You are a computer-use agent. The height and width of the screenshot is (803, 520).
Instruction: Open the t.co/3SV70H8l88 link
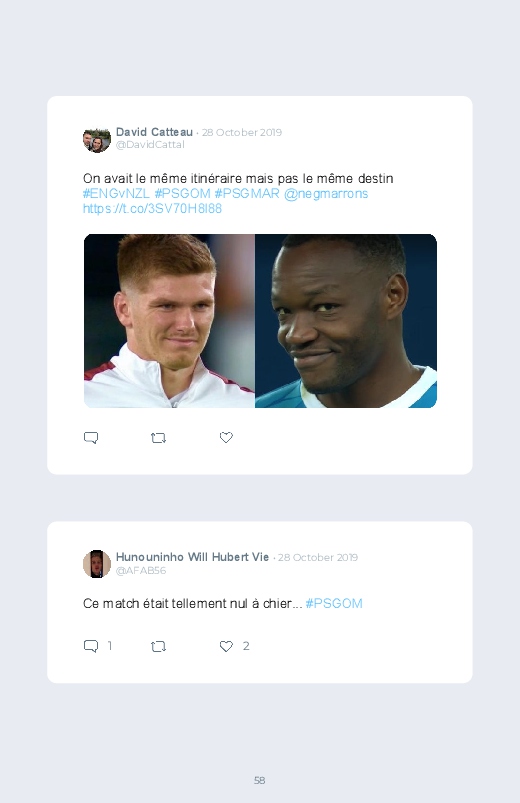(x=152, y=208)
